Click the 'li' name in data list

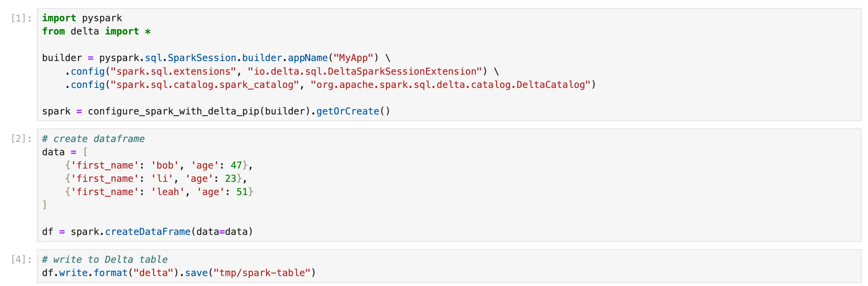point(162,179)
